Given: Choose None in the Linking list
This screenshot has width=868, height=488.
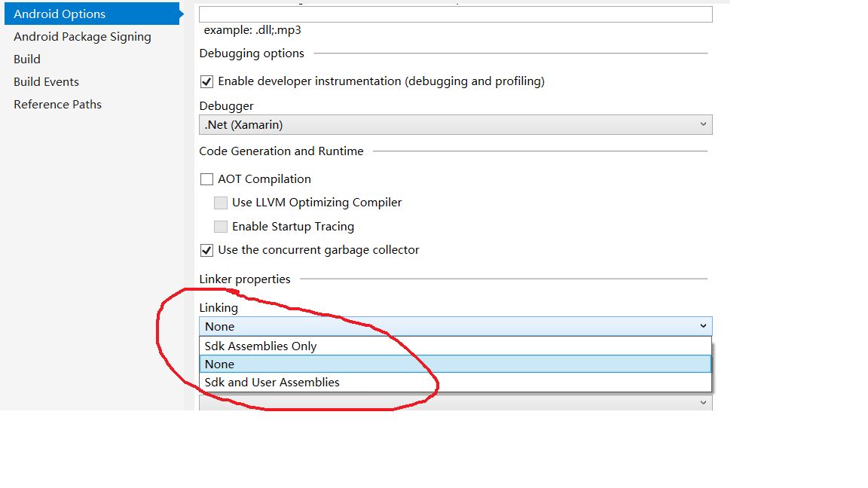Looking at the screenshot, I should coord(455,364).
